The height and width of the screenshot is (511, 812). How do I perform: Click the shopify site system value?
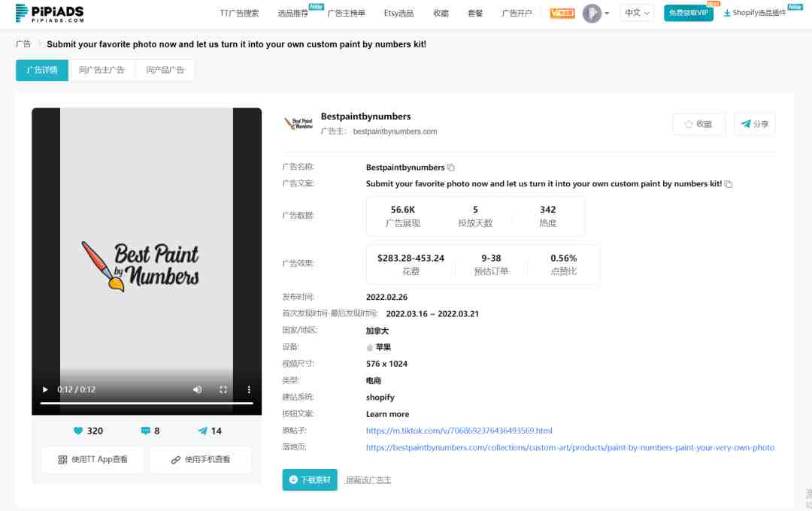(380, 397)
